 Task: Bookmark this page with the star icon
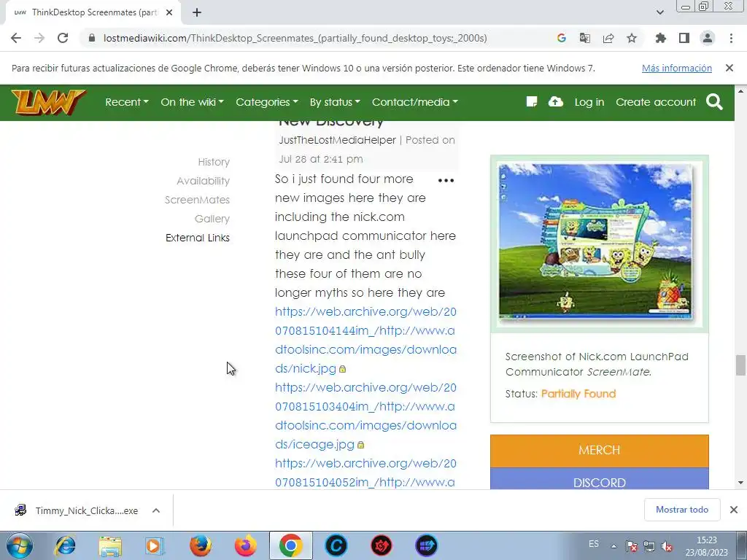632,38
